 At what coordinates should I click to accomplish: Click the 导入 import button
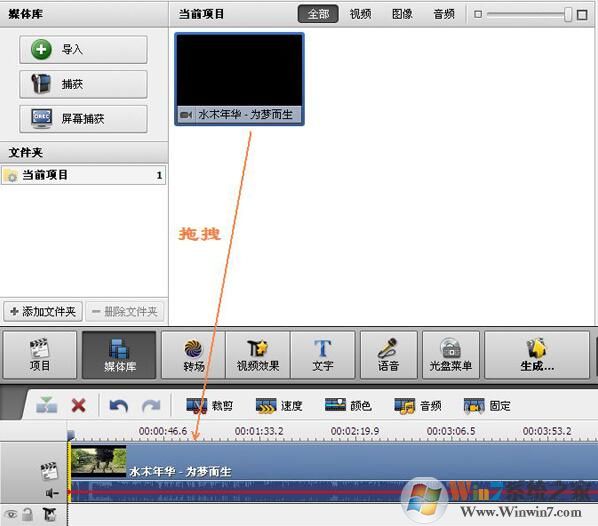(83, 50)
